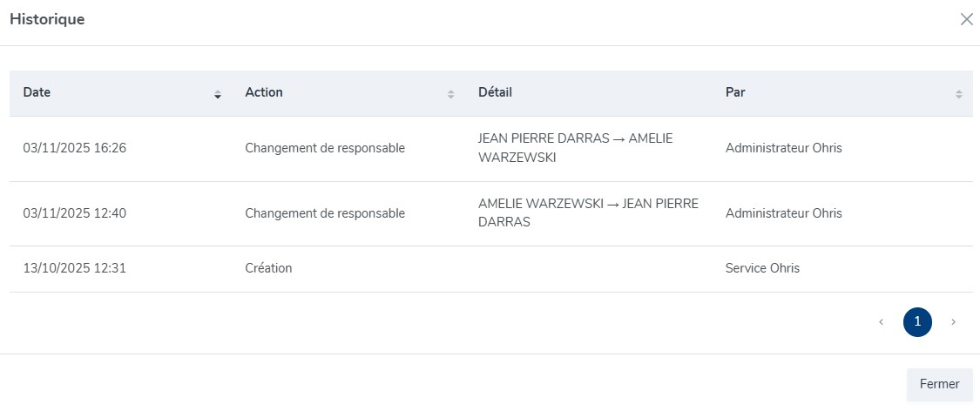Viewport: 980px width, 411px height.
Task: Click the Création action cell
Action: click(268, 268)
